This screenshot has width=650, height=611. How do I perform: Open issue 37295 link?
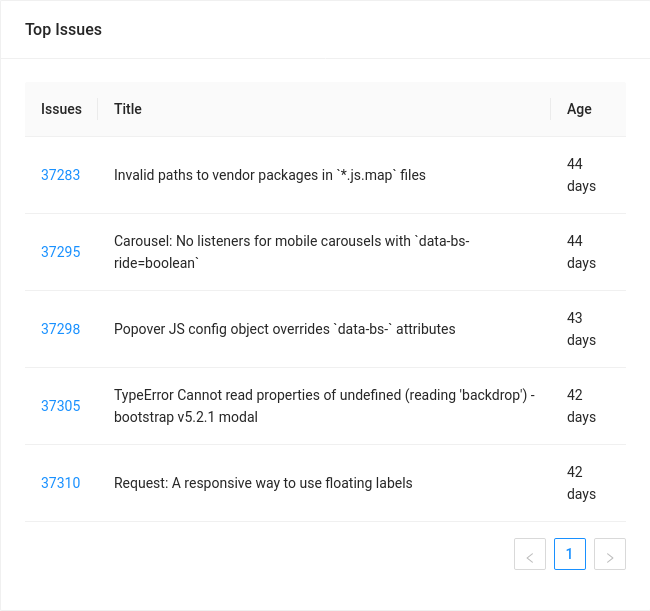tap(60, 252)
